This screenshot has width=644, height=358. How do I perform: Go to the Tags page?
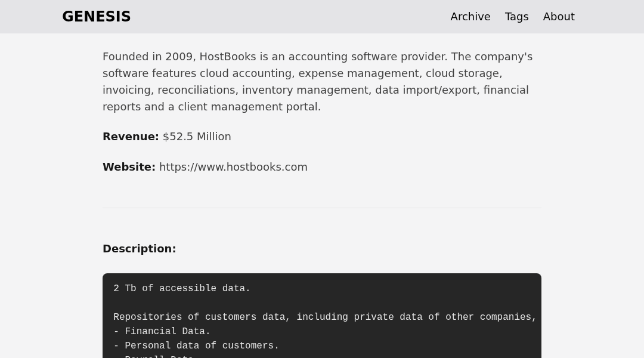tap(516, 17)
